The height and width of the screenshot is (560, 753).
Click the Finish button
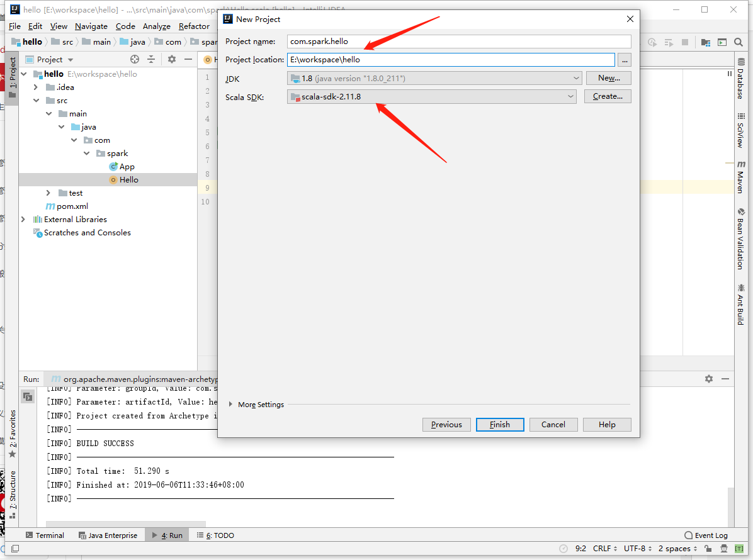[x=500, y=425]
